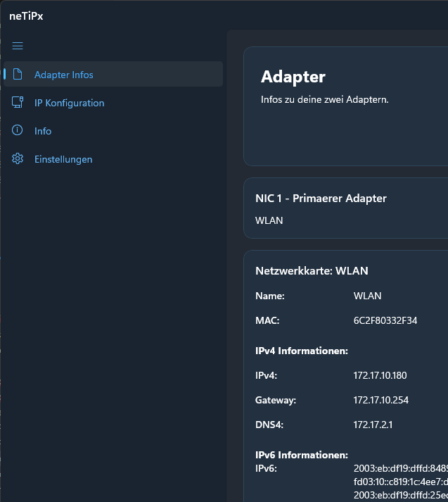
Task: Click DNS4 value 172.17.2.1
Action: tap(373, 425)
